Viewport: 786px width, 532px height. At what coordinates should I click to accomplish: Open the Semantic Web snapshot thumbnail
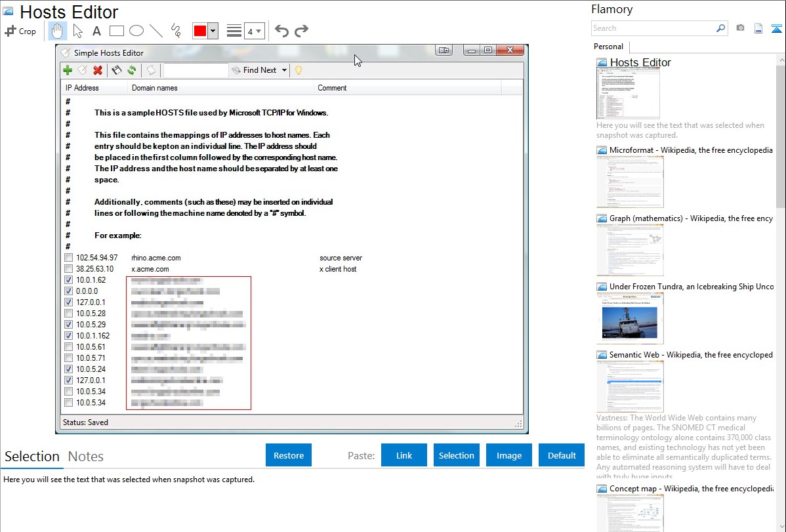pos(630,386)
